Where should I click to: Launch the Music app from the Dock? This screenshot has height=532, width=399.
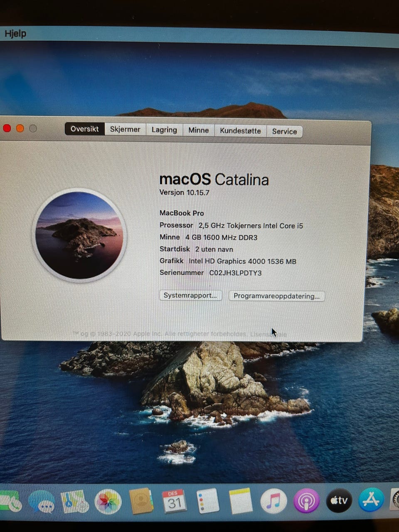(x=273, y=501)
